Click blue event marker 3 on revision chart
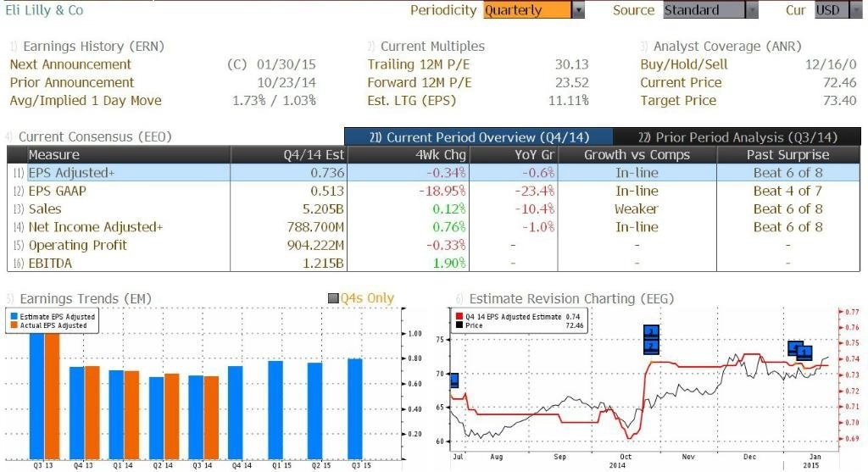868x472 pixels. [x=652, y=332]
